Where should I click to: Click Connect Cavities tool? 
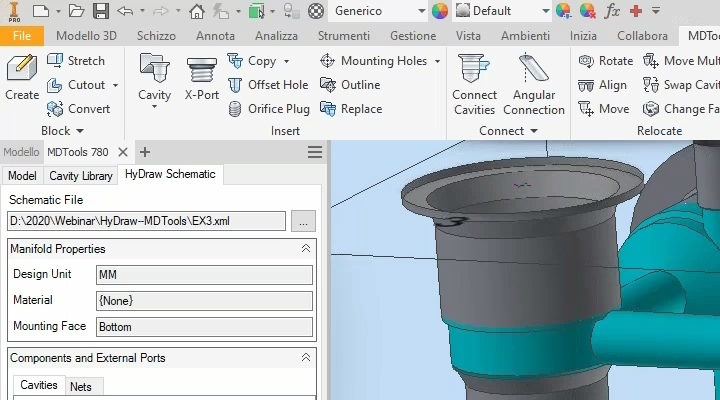coord(474,85)
